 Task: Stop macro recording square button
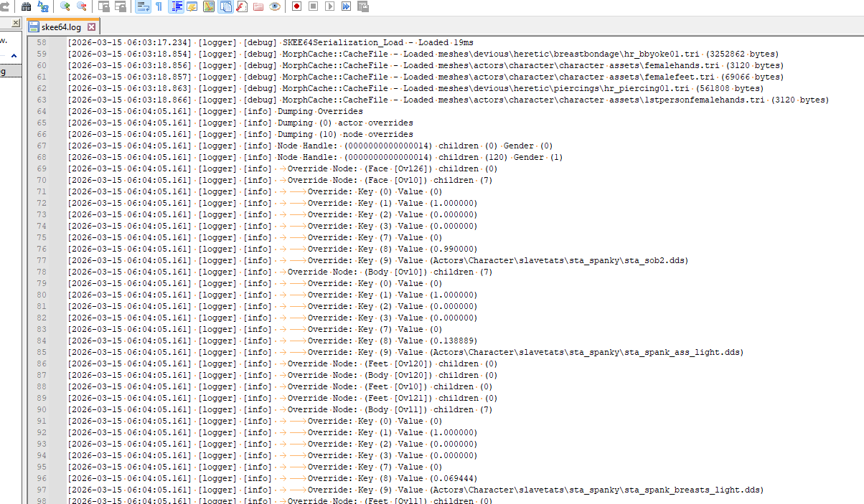coord(313,6)
